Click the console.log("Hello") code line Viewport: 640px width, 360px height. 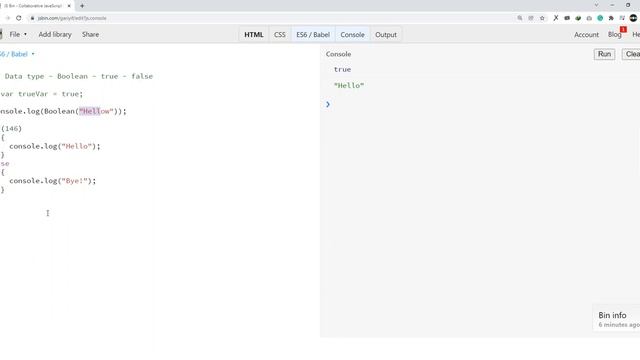[x=55, y=146]
